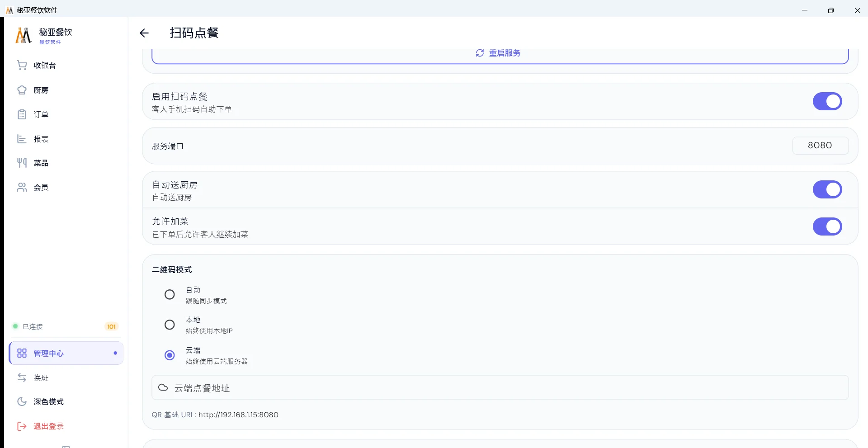Enable 深色模式 from the sidebar

point(66,401)
